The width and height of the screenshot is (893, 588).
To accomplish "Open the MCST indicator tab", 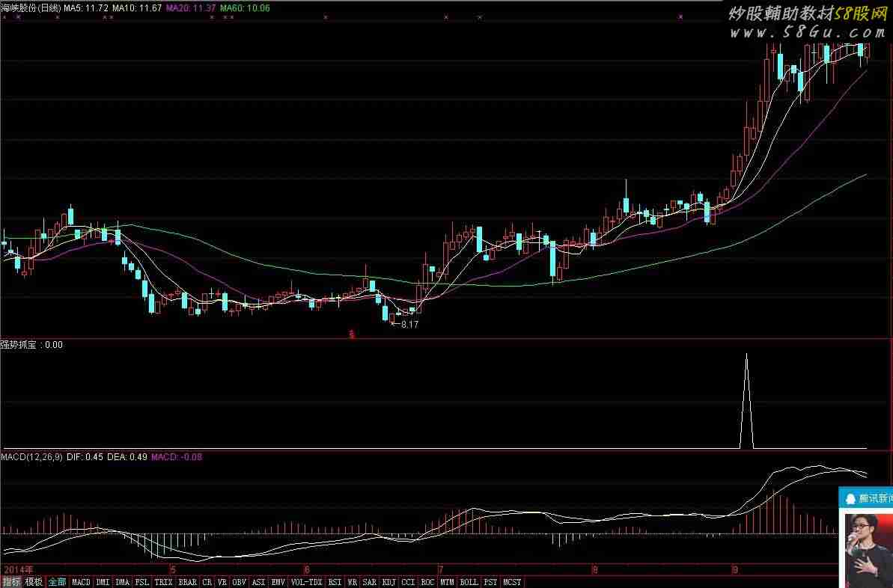I will pyautogui.click(x=512, y=582).
